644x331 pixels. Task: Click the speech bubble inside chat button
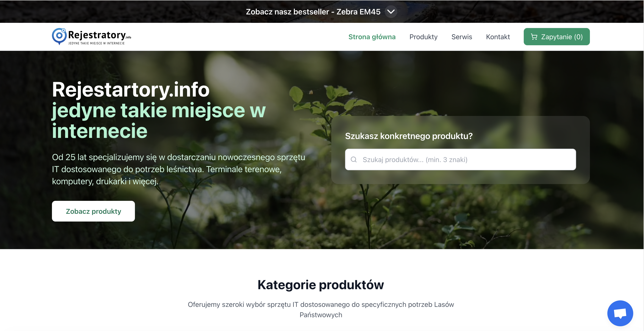pos(620,313)
